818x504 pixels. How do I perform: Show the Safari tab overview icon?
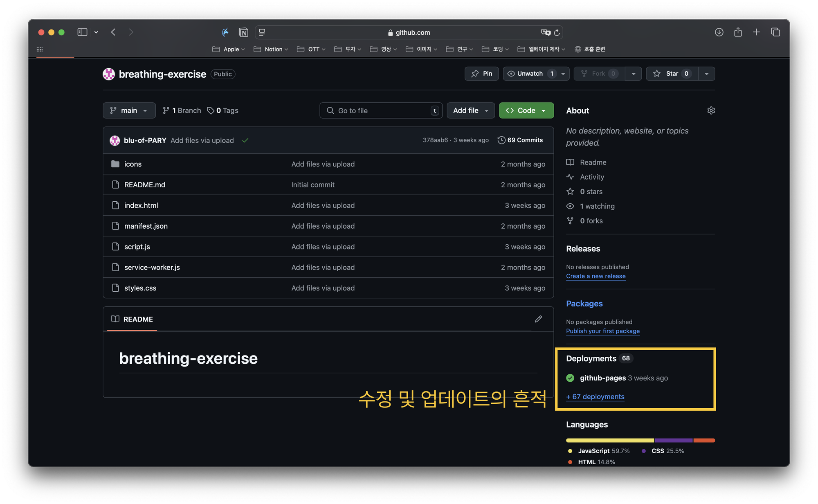(775, 32)
